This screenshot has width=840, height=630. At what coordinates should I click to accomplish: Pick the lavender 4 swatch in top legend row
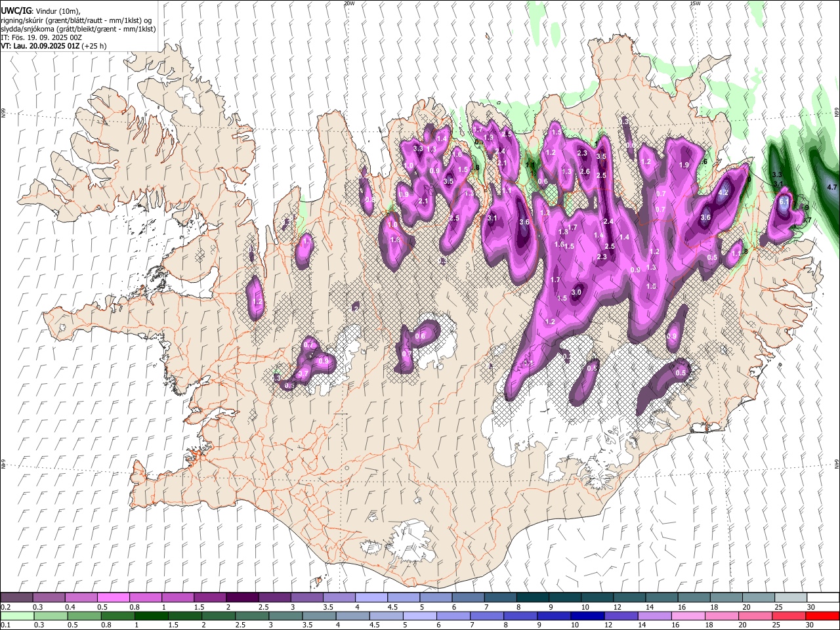pyautogui.click(x=371, y=598)
